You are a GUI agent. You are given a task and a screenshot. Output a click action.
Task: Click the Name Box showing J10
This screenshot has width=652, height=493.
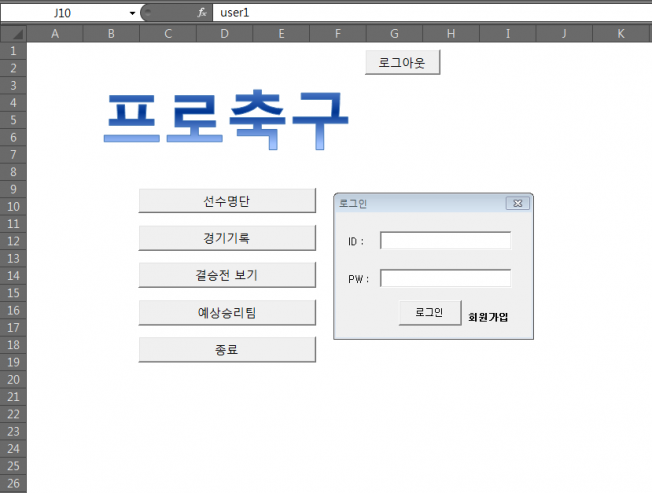click(x=68, y=13)
